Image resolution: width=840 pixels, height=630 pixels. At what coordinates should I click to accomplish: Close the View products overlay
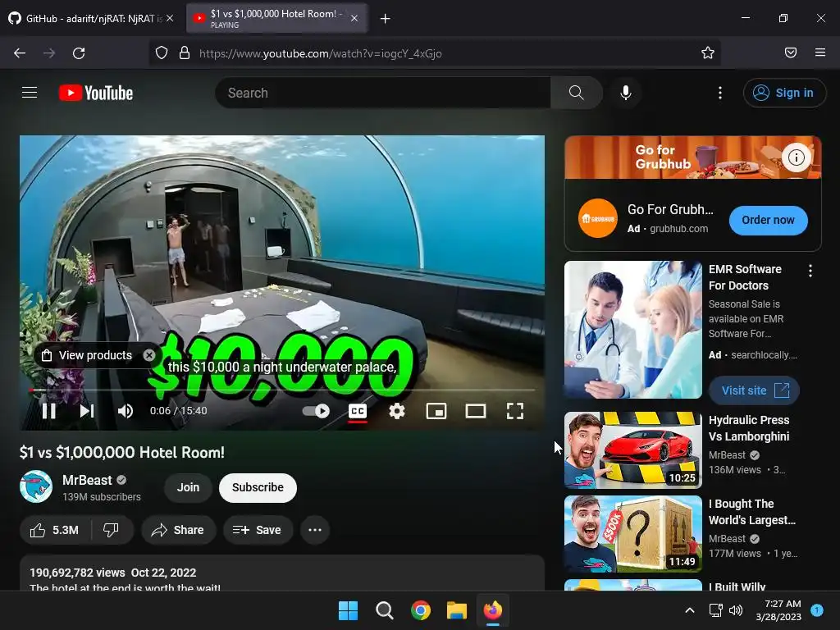tap(149, 355)
